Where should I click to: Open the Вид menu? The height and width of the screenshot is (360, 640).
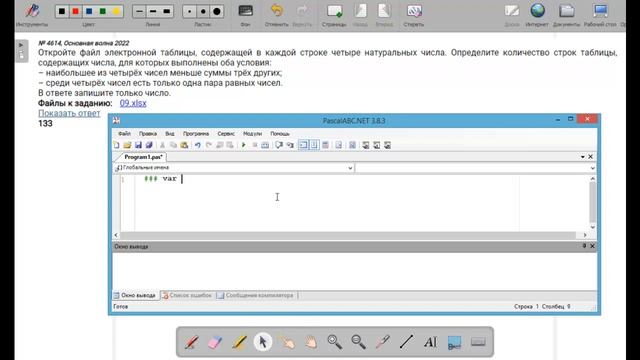(x=169, y=133)
